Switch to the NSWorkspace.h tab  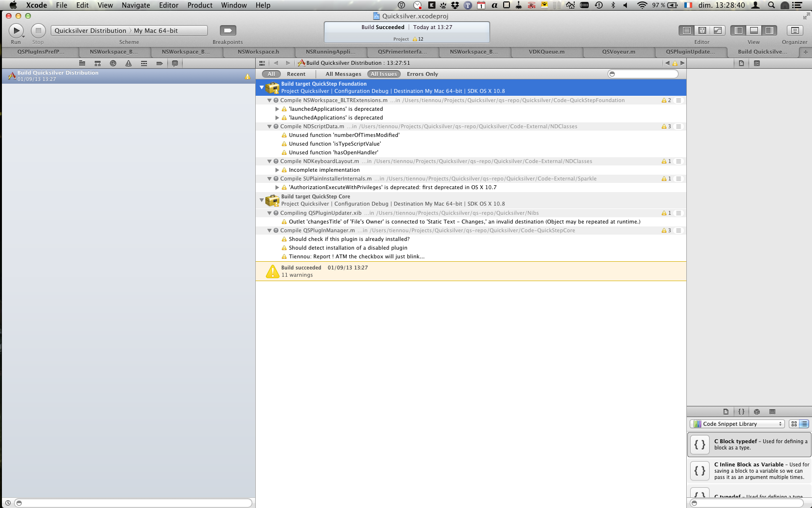[x=258, y=52]
